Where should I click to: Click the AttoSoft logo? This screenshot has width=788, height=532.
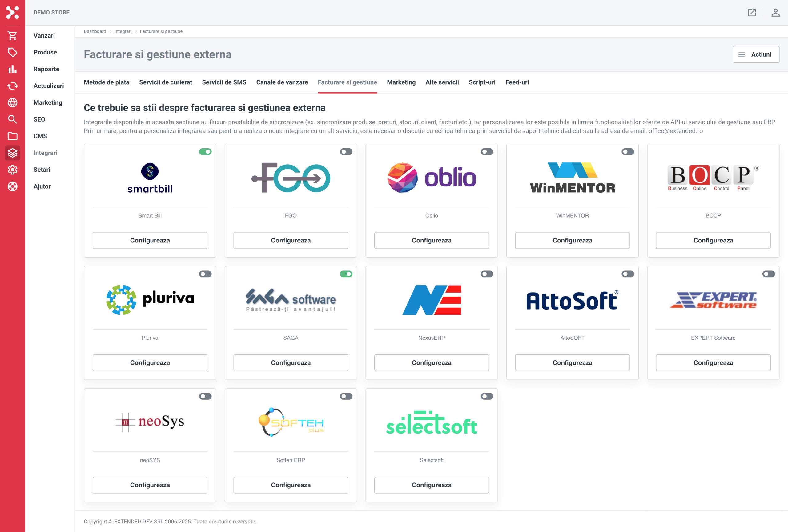[x=572, y=300]
